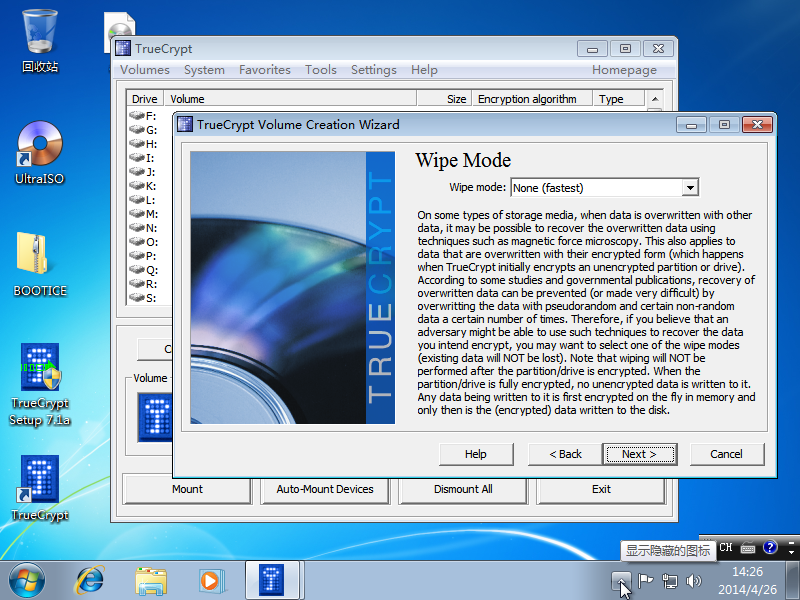Open Action Center flag tray icon
The image size is (800, 600).
pyautogui.click(x=645, y=581)
